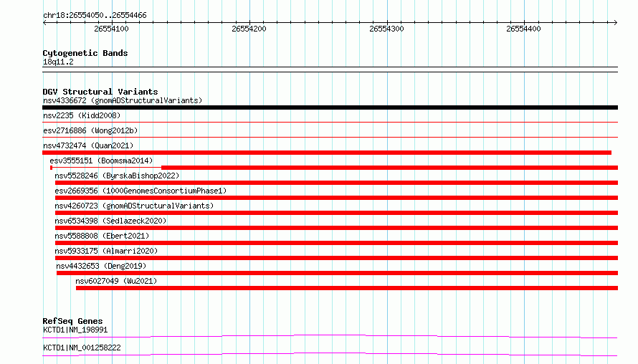Screen dimensions: 638x364
Task: Click the red bar under nsv4260723
Action: click(x=336, y=213)
